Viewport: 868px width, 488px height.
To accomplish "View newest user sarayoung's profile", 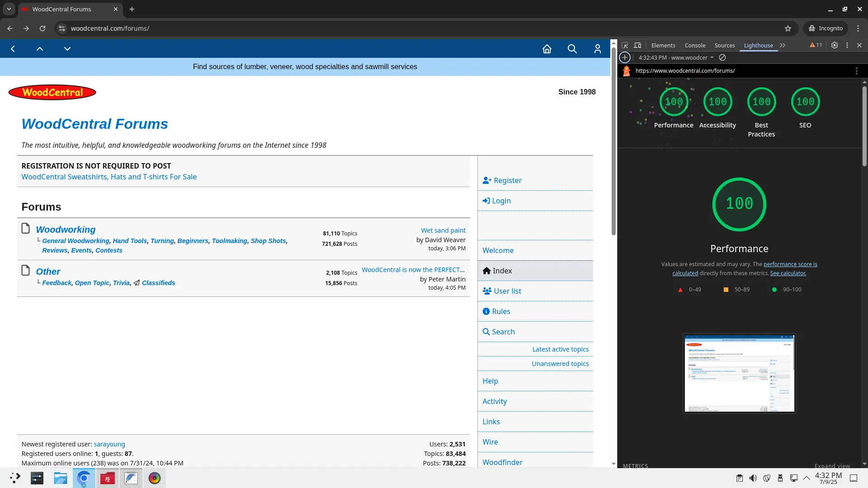I will [109, 444].
